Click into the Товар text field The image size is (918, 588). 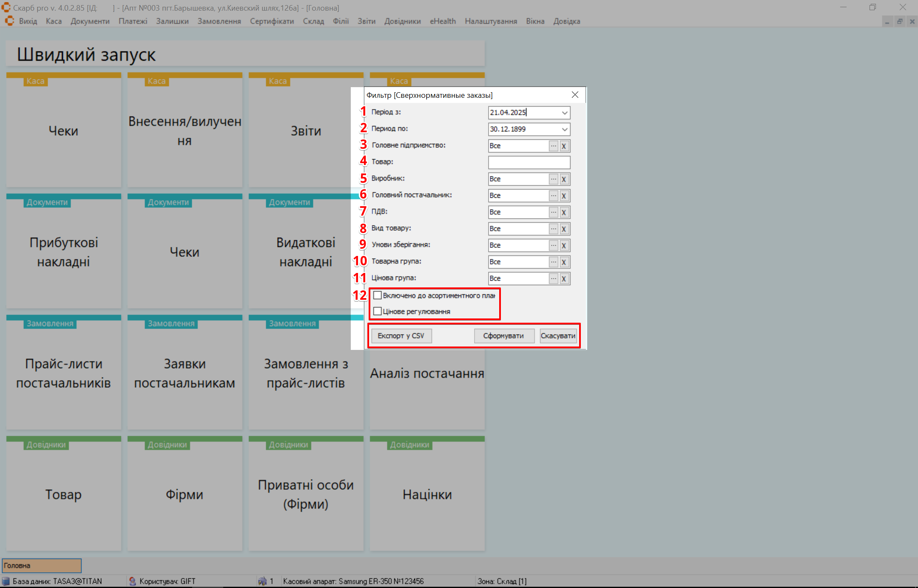(x=529, y=162)
